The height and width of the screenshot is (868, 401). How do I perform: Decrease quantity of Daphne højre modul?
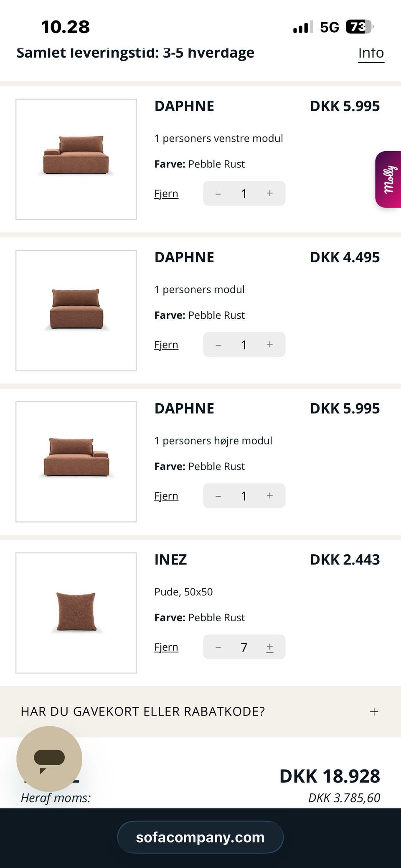(x=218, y=496)
